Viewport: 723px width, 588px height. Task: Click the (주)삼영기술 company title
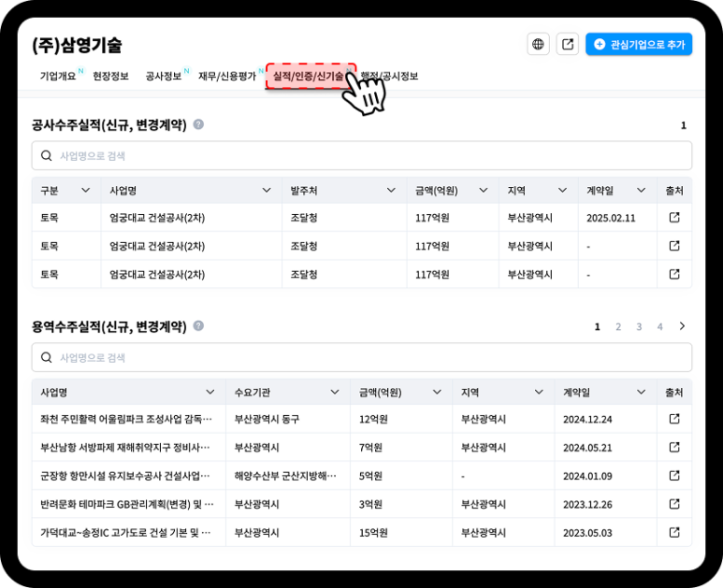click(77, 45)
